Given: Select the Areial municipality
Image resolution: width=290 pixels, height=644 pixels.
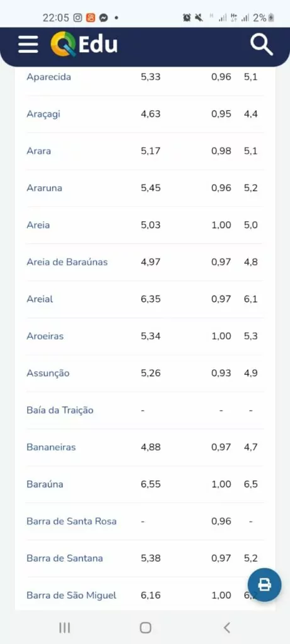Looking at the screenshot, I should coord(40,299).
